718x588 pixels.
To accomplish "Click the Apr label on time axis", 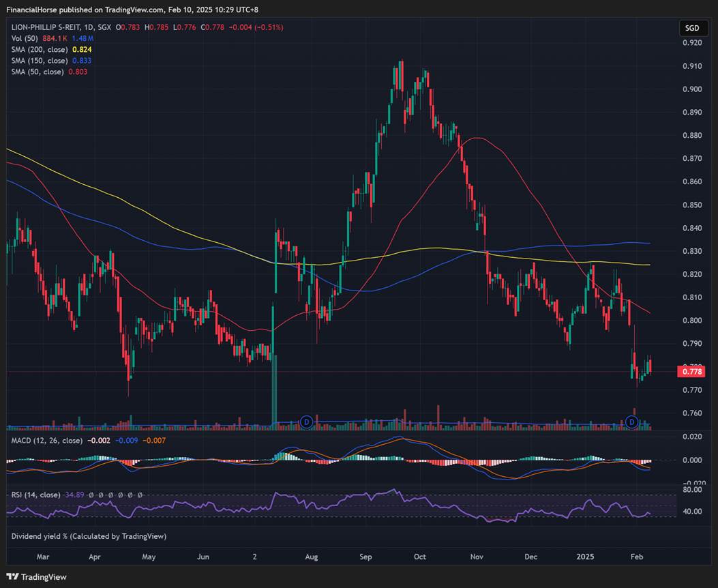I will [x=94, y=557].
